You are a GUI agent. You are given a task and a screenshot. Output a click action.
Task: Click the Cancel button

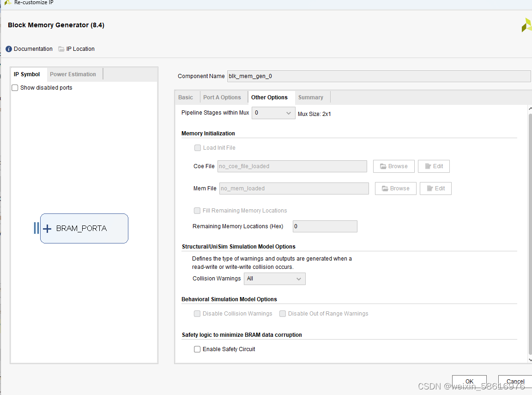point(515,382)
